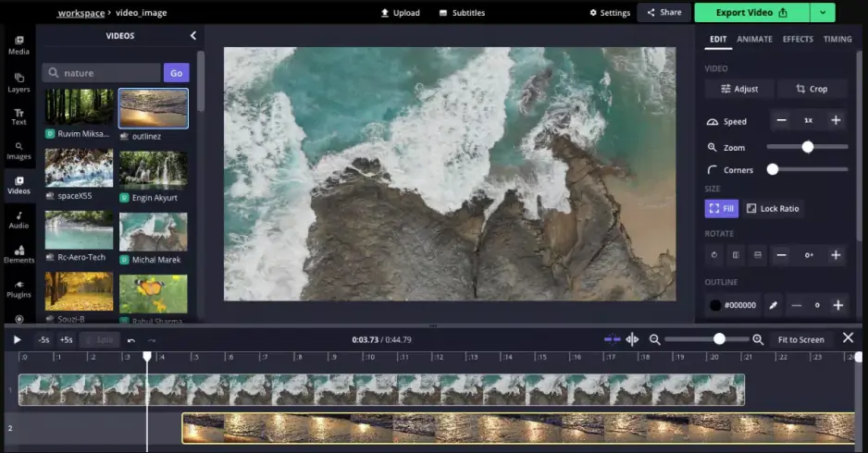
Task: Open the Layers panel icon
Action: [19, 83]
